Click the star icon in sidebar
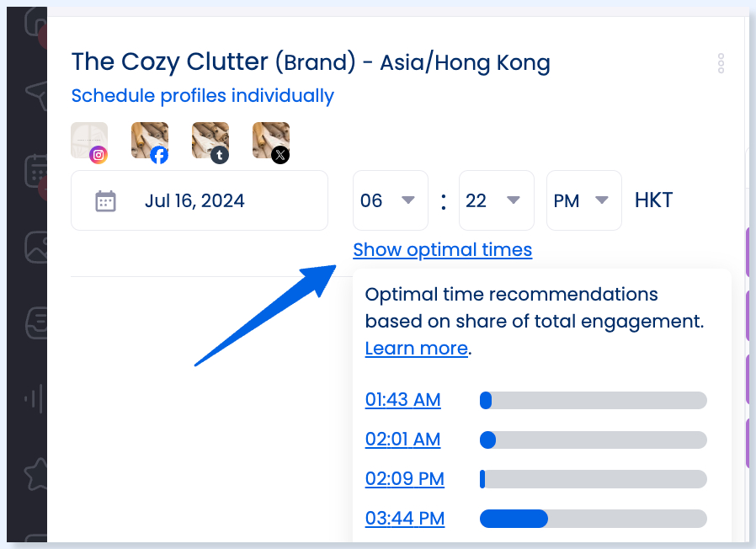 click(37, 474)
